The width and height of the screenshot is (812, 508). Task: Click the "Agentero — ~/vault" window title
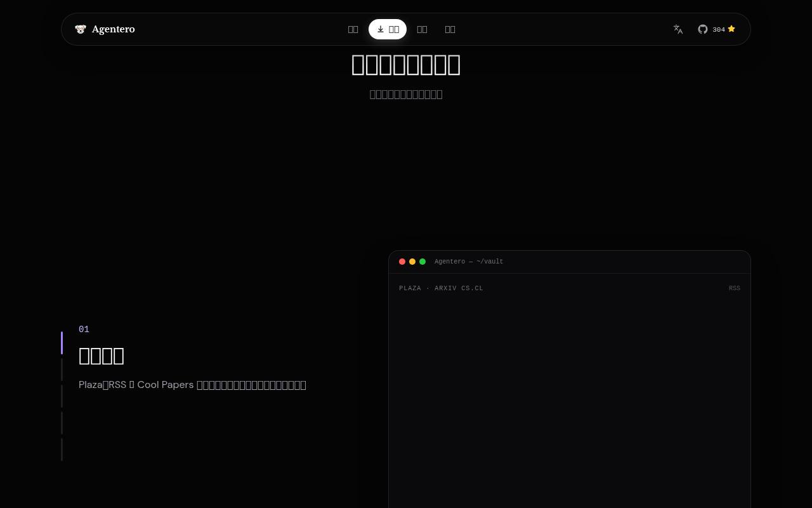(x=469, y=262)
